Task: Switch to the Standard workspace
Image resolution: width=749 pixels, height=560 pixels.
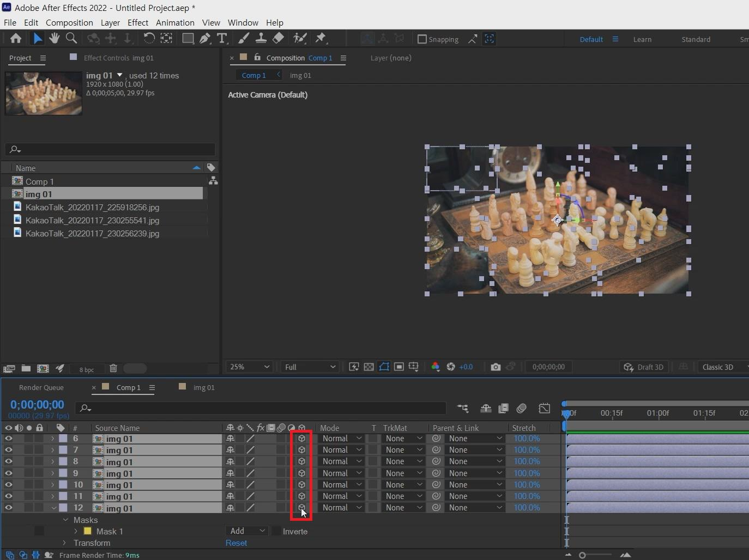Action: point(696,39)
